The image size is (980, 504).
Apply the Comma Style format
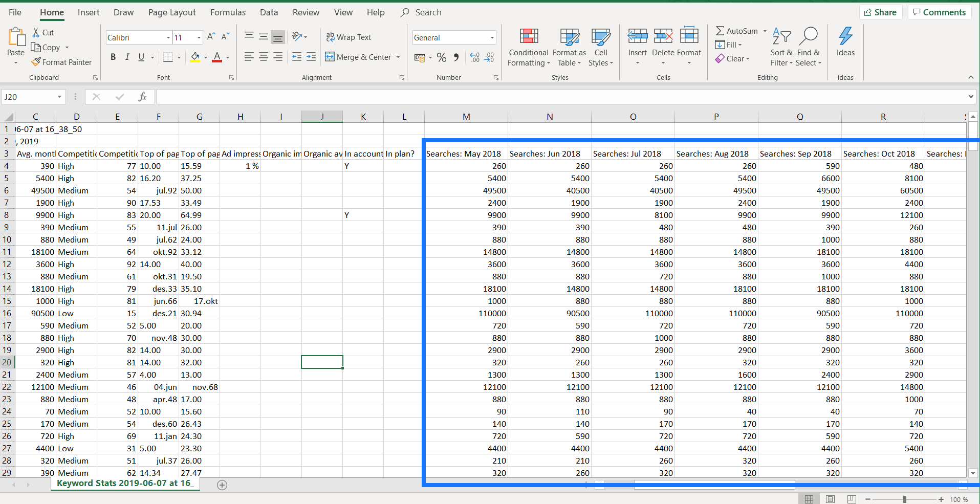pyautogui.click(x=455, y=57)
